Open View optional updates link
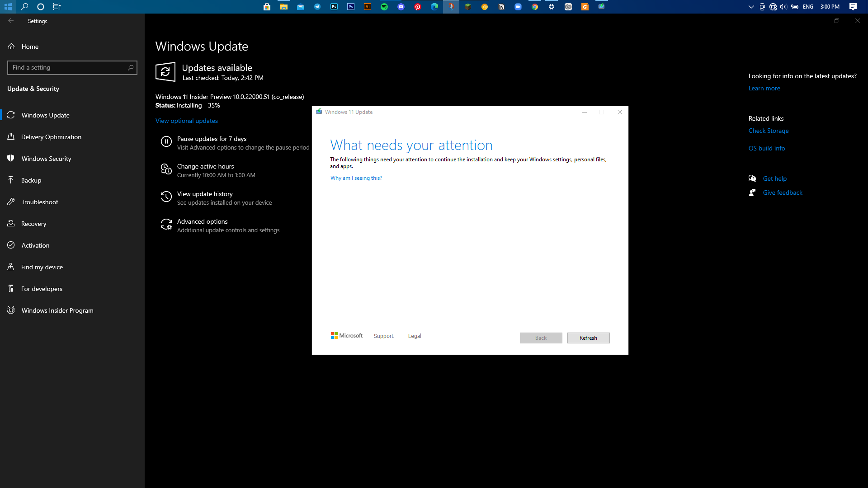The image size is (868, 488). pos(187,121)
